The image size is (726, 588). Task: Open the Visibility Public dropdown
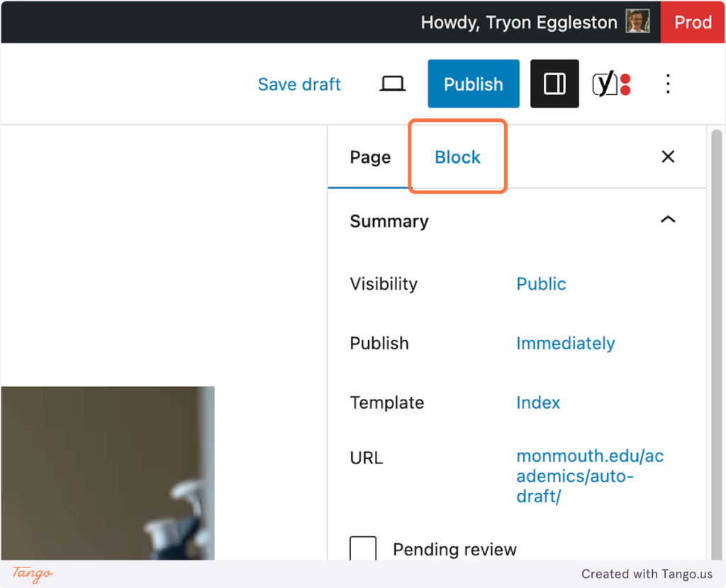[541, 284]
